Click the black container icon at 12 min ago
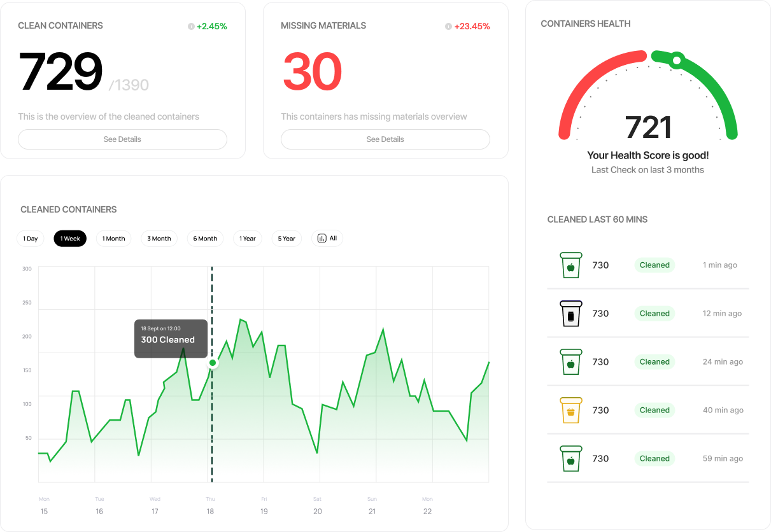Image resolution: width=771 pixels, height=532 pixels. pyautogui.click(x=570, y=313)
